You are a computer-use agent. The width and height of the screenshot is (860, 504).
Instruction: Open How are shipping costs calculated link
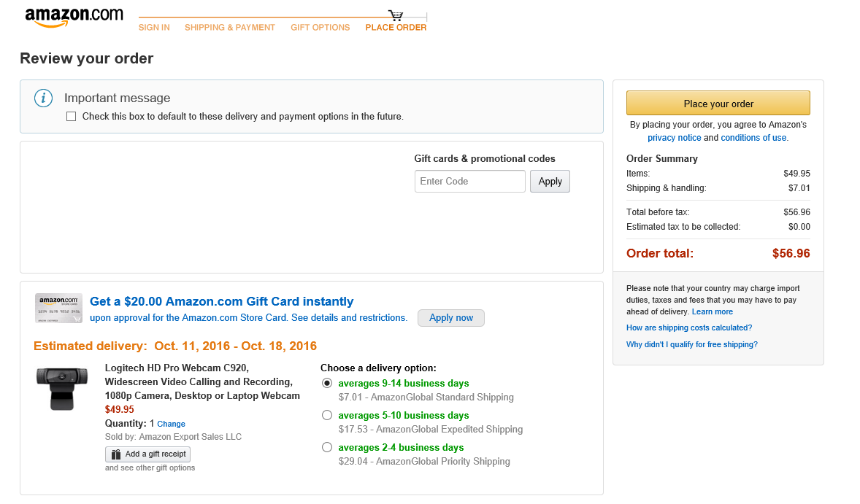tap(688, 328)
